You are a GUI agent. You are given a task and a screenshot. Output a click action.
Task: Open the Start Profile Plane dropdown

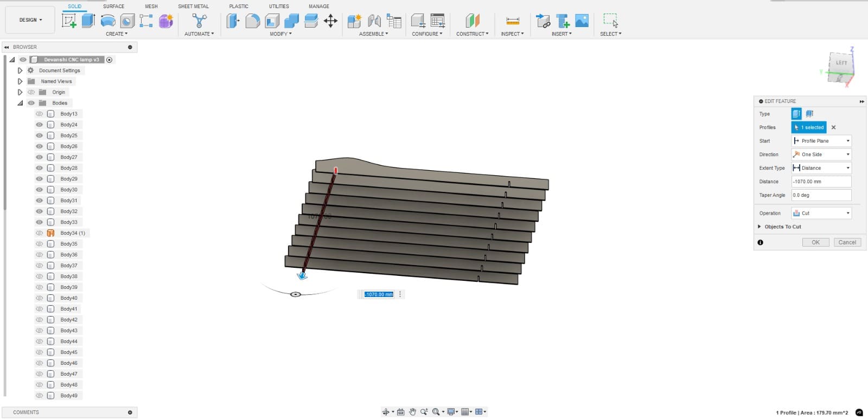pyautogui.click(x=821, y=141)
